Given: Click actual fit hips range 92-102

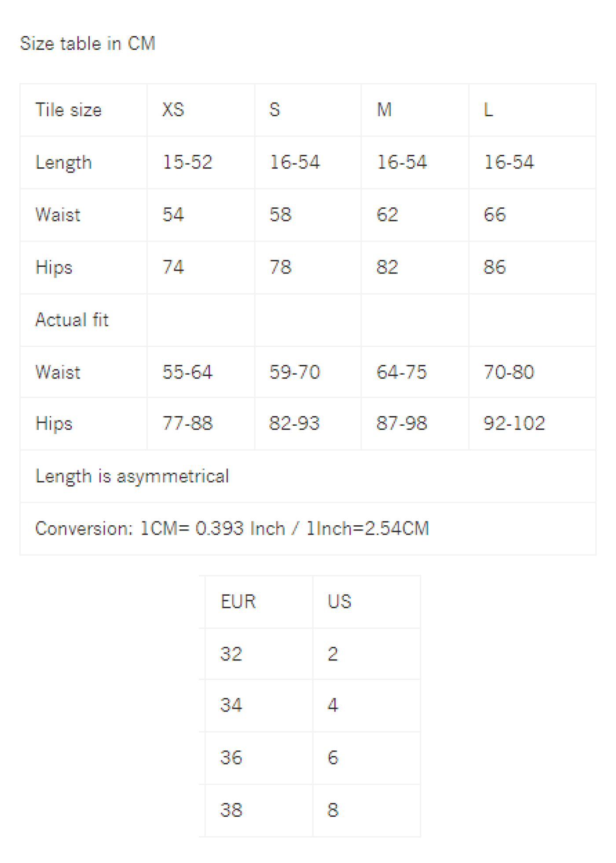Looking at the screenshot, I should [x=514, y=423].
